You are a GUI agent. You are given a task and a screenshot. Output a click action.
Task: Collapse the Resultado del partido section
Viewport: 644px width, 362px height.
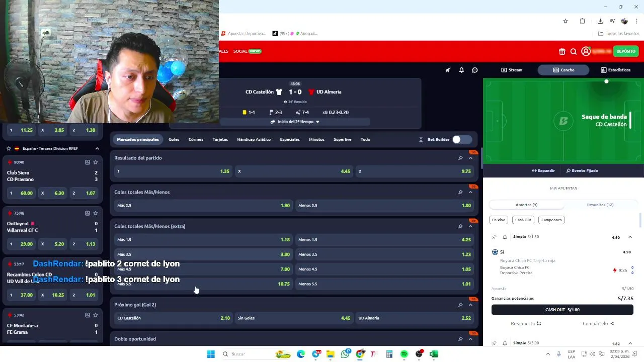pos(470,158)
